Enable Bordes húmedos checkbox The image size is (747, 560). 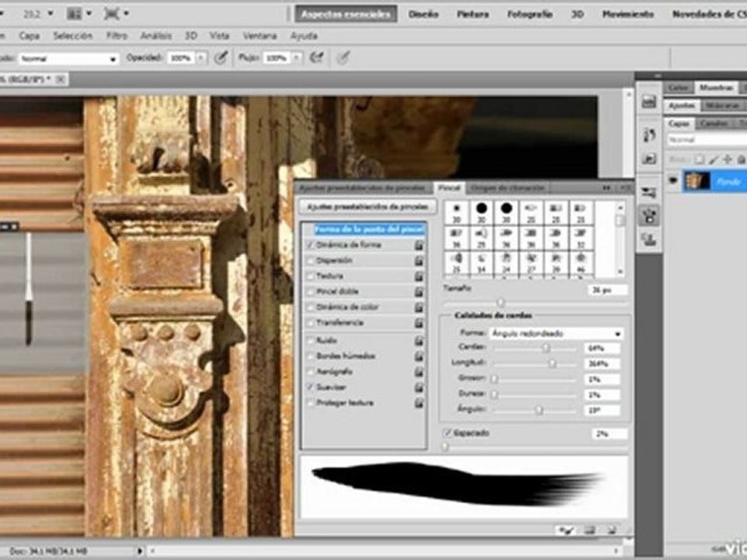point(310,356)
